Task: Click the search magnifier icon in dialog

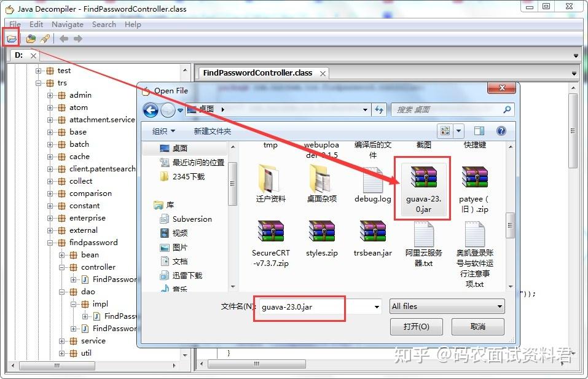Action: tap(507, 109)
